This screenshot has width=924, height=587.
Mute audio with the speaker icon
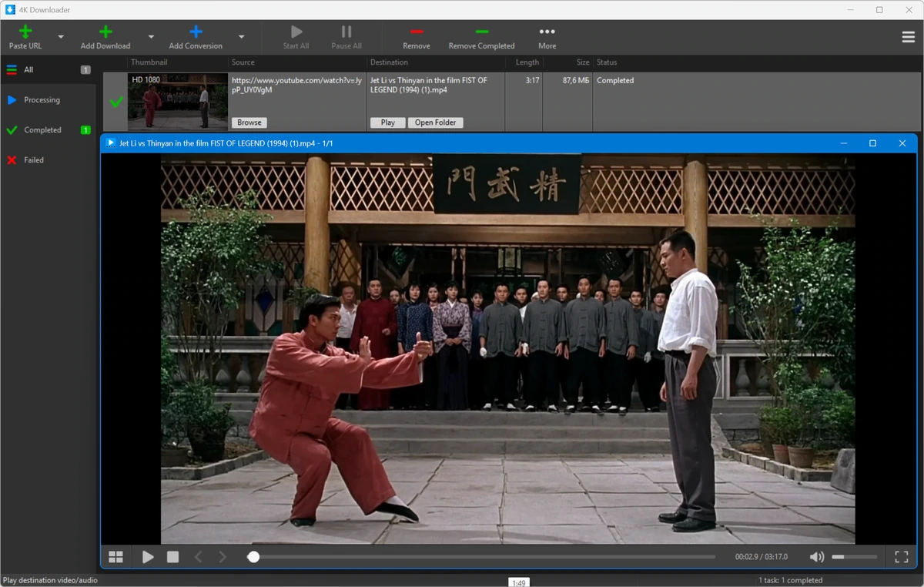coord(817,557)
